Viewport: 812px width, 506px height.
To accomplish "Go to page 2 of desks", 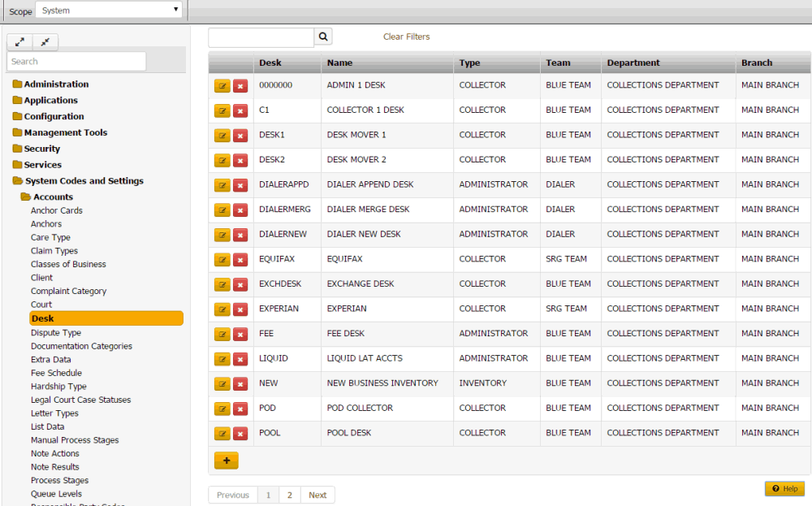I will tap(289, 495).
